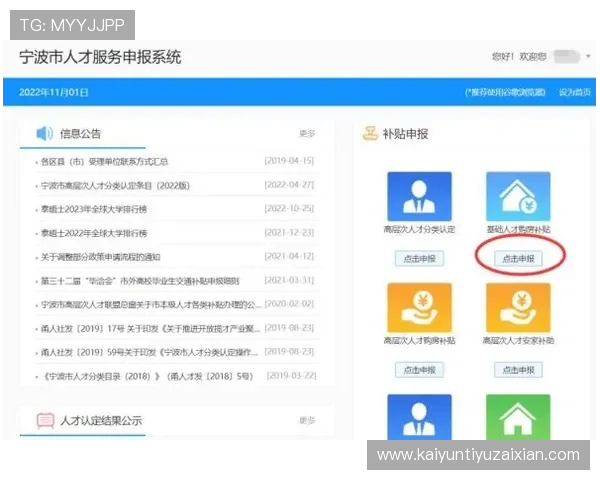The width and height of the screenshot is (600, 480).
Task: Click the 高层次人才分类认定 person icon
Action: (419, 196)
